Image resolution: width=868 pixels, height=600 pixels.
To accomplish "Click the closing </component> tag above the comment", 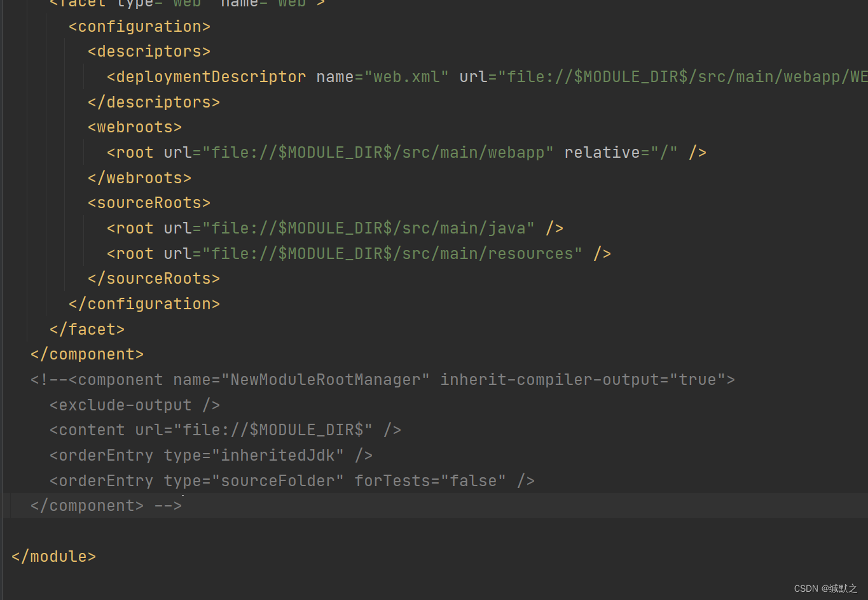I will [x=86, y=354].
